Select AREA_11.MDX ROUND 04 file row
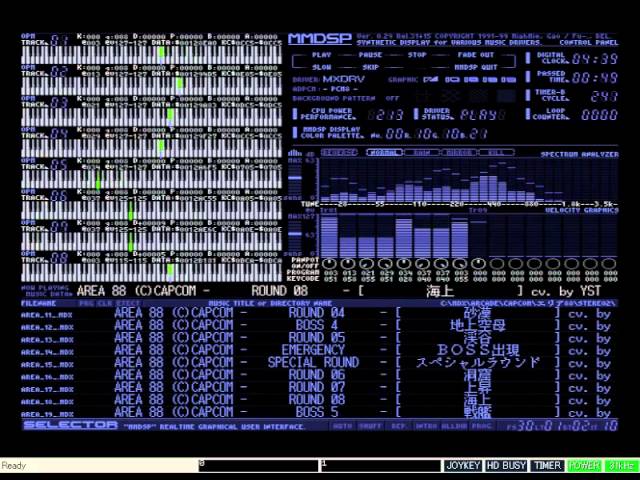This screenshot has height=480, width=640. (320, 314)
